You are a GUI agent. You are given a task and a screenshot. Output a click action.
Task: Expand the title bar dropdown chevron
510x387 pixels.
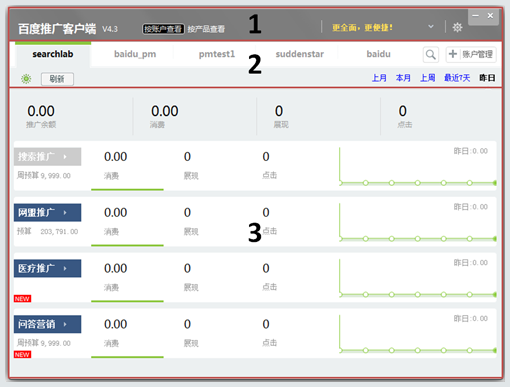point(431,26)
